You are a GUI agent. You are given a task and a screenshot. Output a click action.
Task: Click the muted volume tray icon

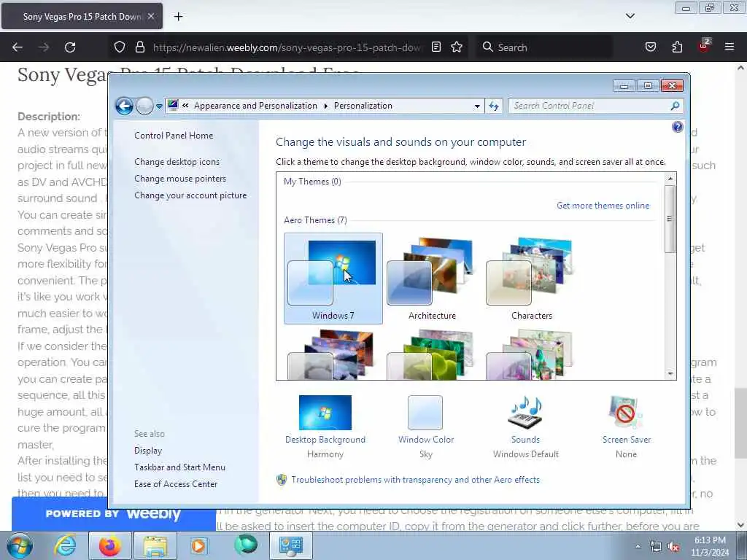coord(673,547)
